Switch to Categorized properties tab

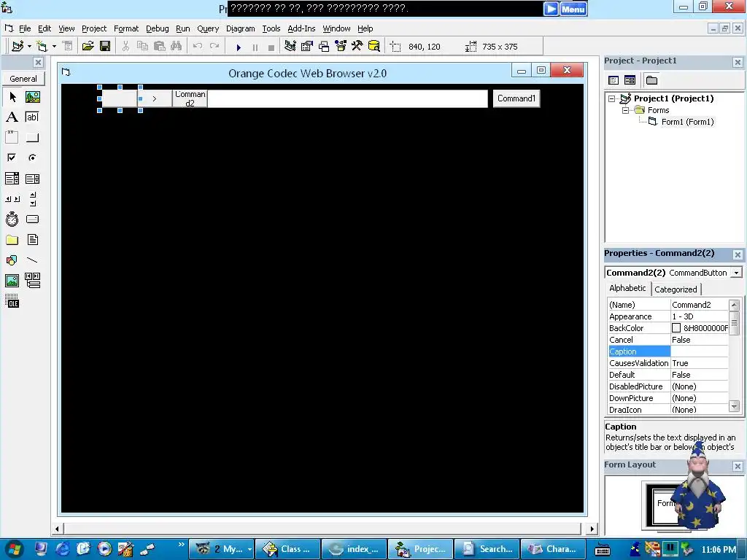tap(676, 289)
